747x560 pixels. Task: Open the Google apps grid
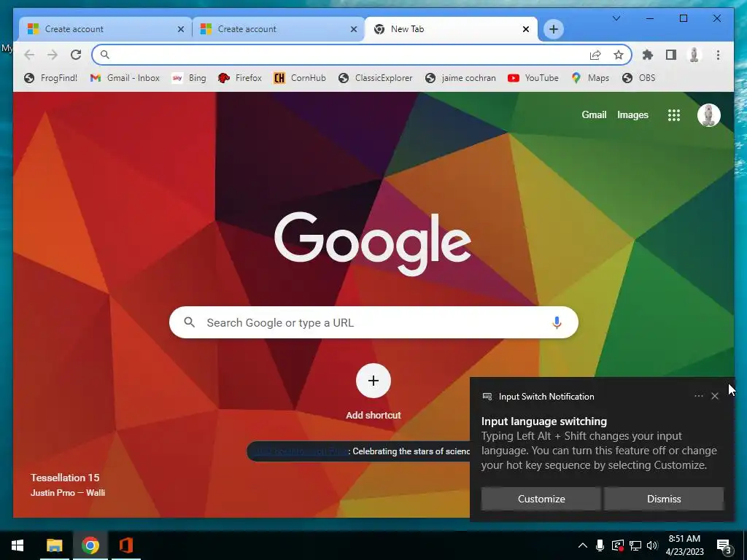pyautogui.click(x=673, y=115)
